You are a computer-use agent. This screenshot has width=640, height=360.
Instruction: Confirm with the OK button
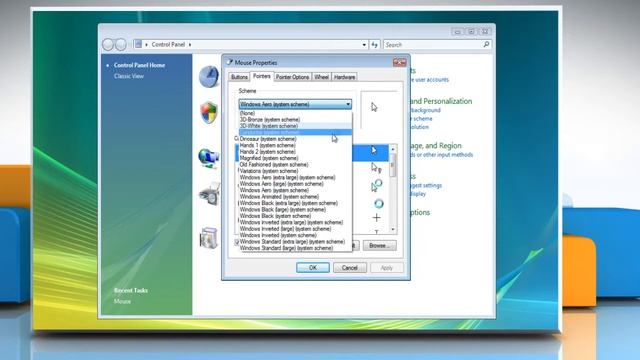coord(313,268)
